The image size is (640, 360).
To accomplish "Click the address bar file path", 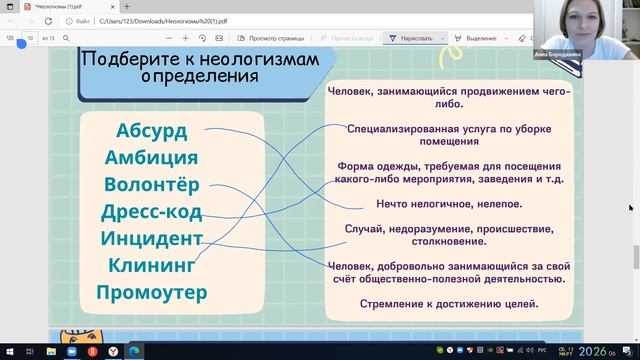I will pyautogui.click(x=163, y=21).
